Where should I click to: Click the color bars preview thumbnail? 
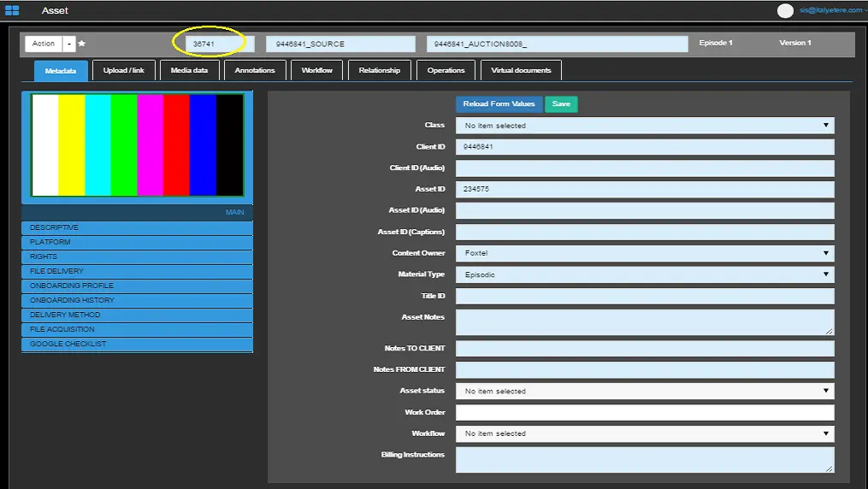click(x=137, y=145)
